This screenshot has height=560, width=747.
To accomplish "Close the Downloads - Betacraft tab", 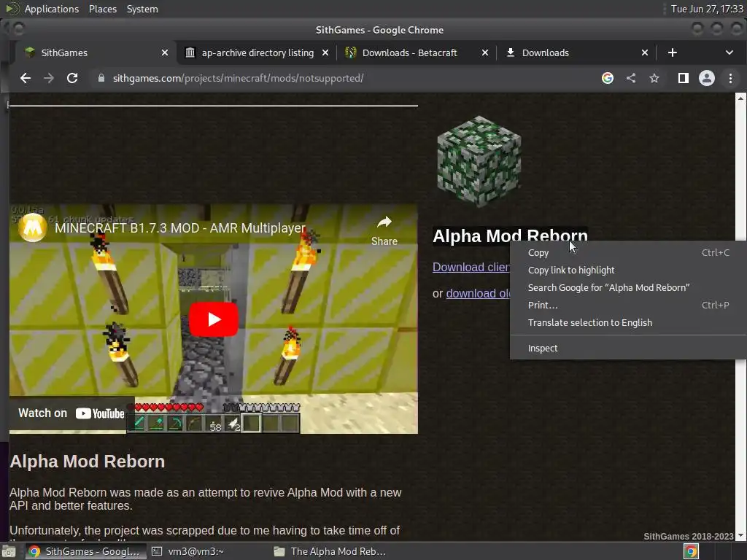I will pyautogui.click(x=485, y=52).
